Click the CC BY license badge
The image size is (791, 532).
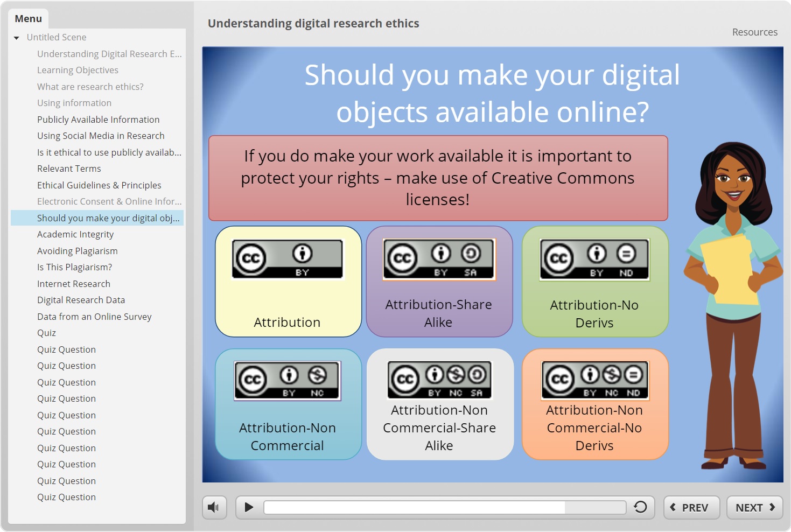(288, 260)
